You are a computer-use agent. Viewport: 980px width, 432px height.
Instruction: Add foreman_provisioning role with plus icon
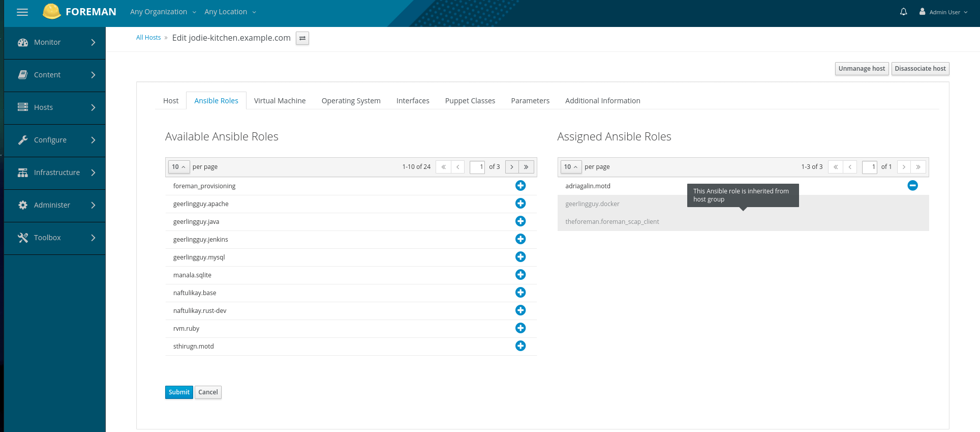pos(520,186)
